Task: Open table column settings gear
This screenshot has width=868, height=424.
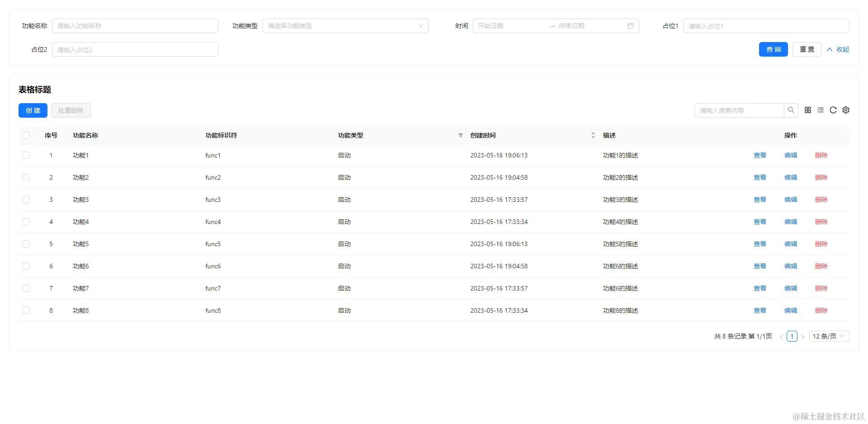Action: (846, 110)
